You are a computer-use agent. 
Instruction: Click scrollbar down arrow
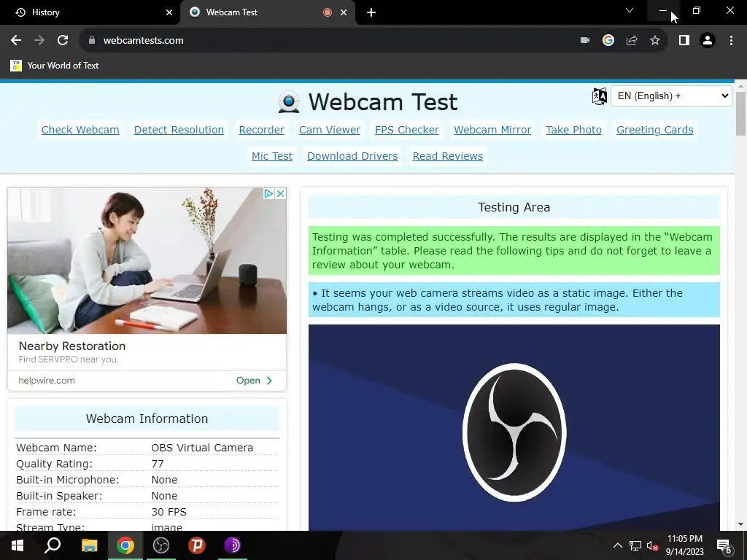(x=740, y=525)
